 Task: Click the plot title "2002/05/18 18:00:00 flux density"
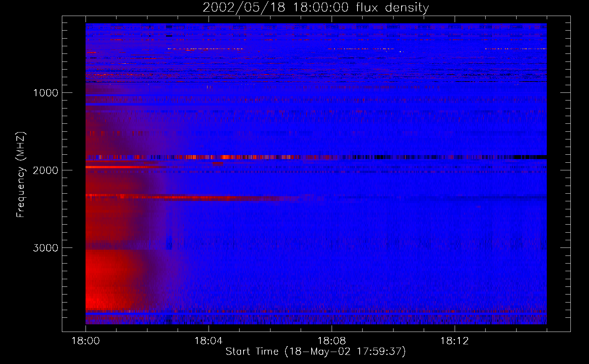[316, 7]
